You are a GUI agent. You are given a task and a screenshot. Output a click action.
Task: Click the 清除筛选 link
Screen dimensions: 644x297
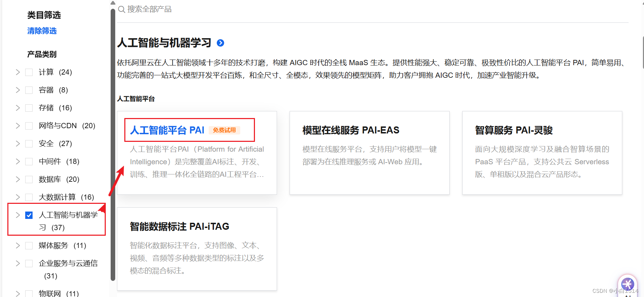(x=42, y=31)
